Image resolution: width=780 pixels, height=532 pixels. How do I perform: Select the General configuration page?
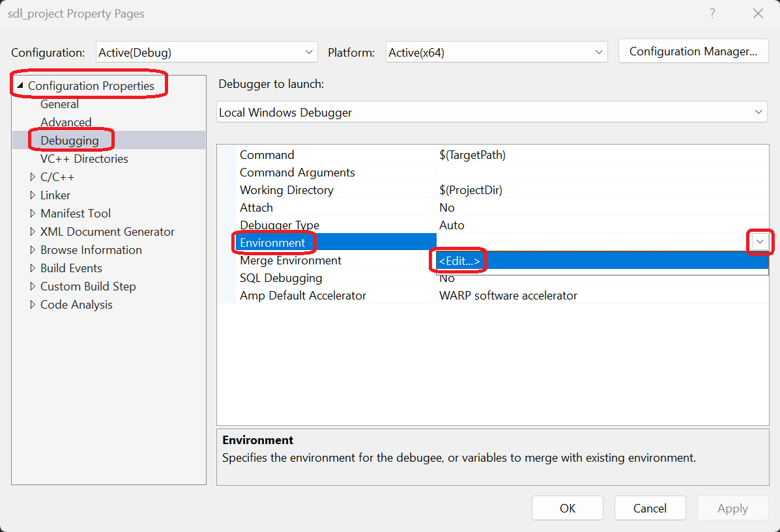pos(59,104)
